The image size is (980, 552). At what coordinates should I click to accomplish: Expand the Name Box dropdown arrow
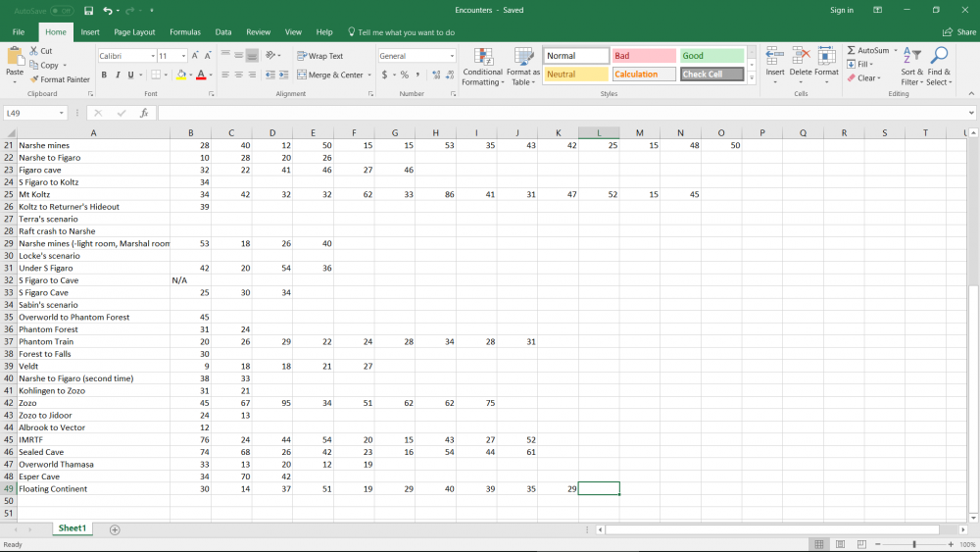[61, 113]
